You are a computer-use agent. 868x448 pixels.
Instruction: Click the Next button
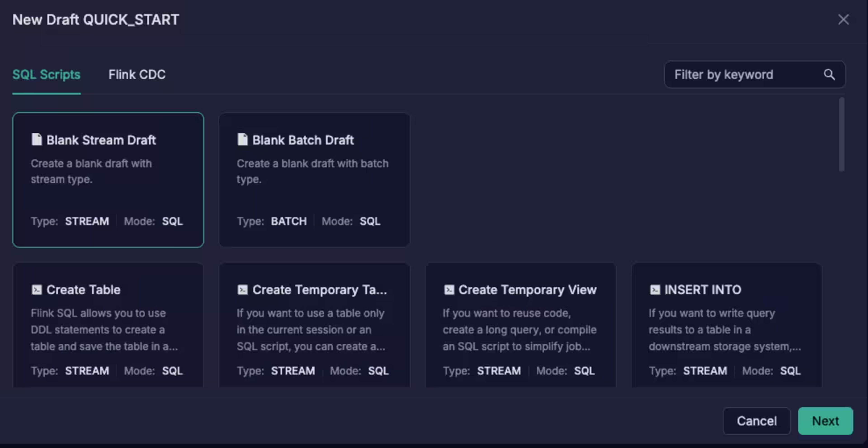pyautogui.click(x=825, y=421)
